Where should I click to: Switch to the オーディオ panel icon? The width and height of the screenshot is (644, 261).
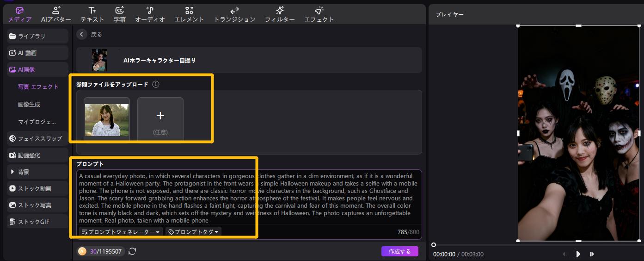pyautogui.click(x=150, y=11)
